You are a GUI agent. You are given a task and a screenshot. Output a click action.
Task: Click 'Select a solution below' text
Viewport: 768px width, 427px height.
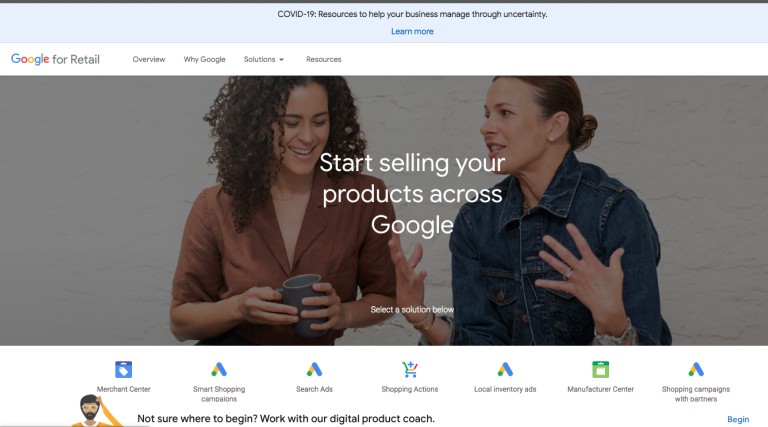click(412, 309)
